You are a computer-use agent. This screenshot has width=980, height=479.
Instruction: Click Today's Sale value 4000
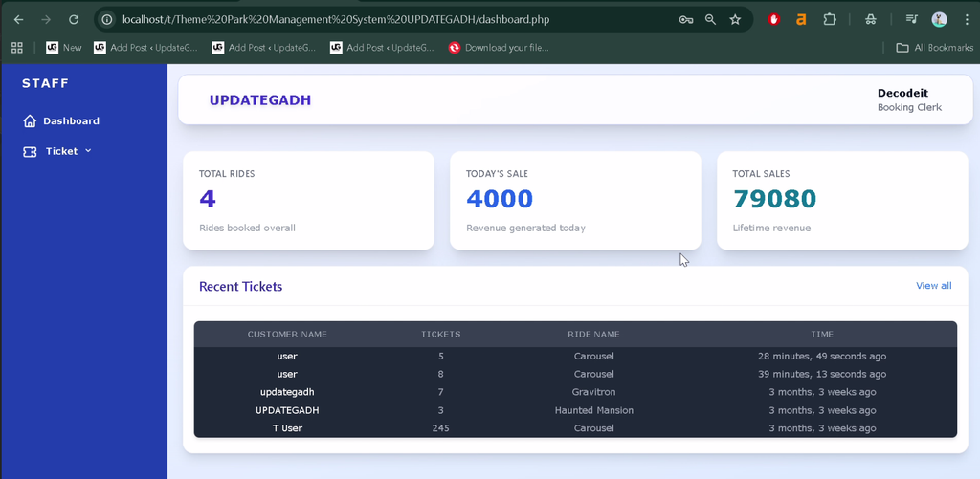click(500, 199)
